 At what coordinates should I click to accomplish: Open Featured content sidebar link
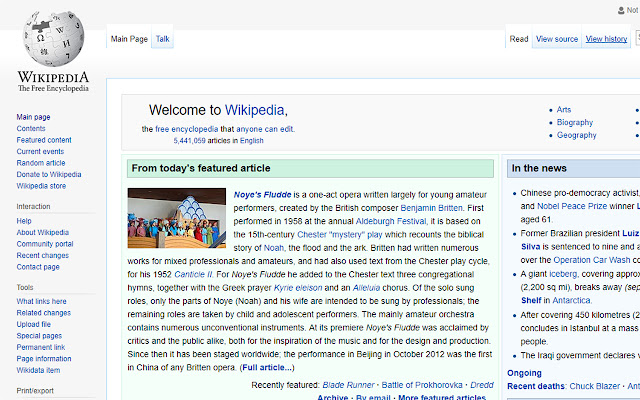pyautogui.click(x=44, y=140)
